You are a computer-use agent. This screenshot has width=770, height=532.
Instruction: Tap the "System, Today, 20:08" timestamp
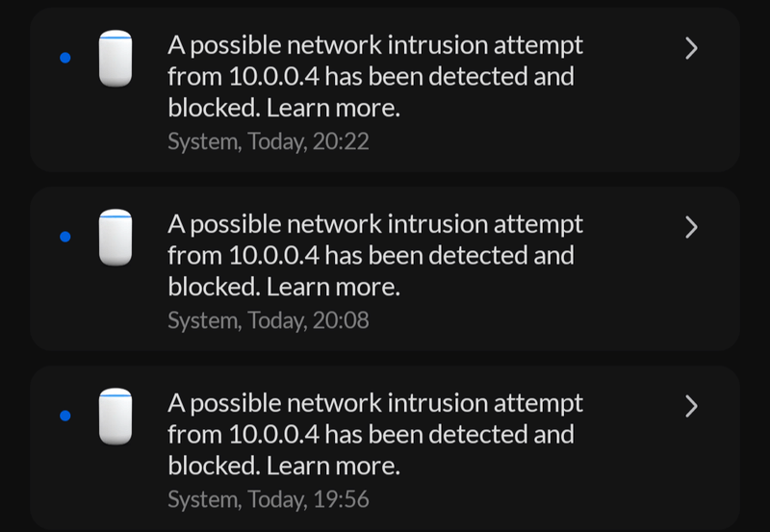point(269,321)
